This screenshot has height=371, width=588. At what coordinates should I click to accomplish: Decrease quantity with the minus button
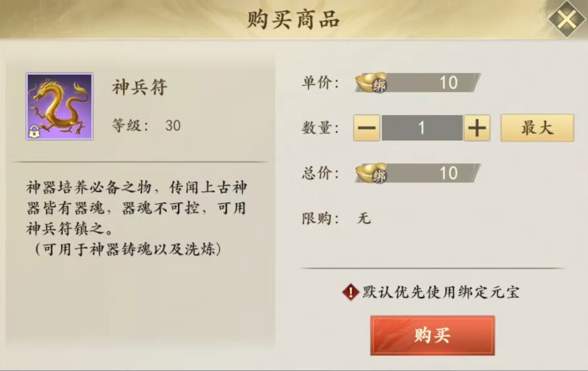pyautogui.click(x=367, y=128)
